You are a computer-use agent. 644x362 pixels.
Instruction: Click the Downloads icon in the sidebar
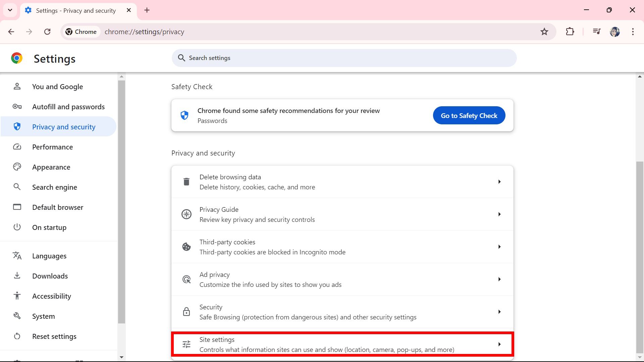pyautogui.click(x=17, y=276)
